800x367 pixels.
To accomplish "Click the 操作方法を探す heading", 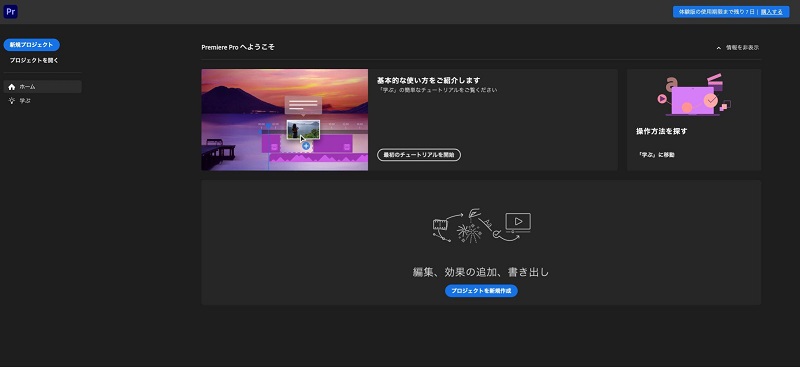I will click(662, 131).
